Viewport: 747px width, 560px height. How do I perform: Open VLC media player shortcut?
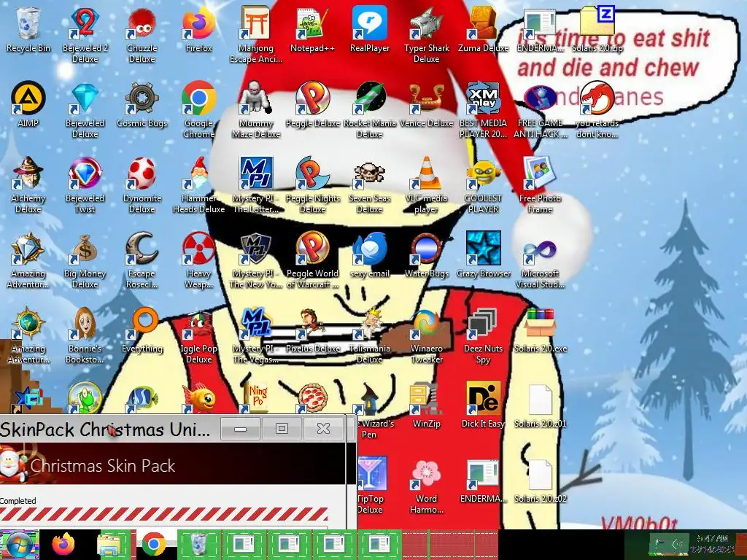tap(426, 185)
